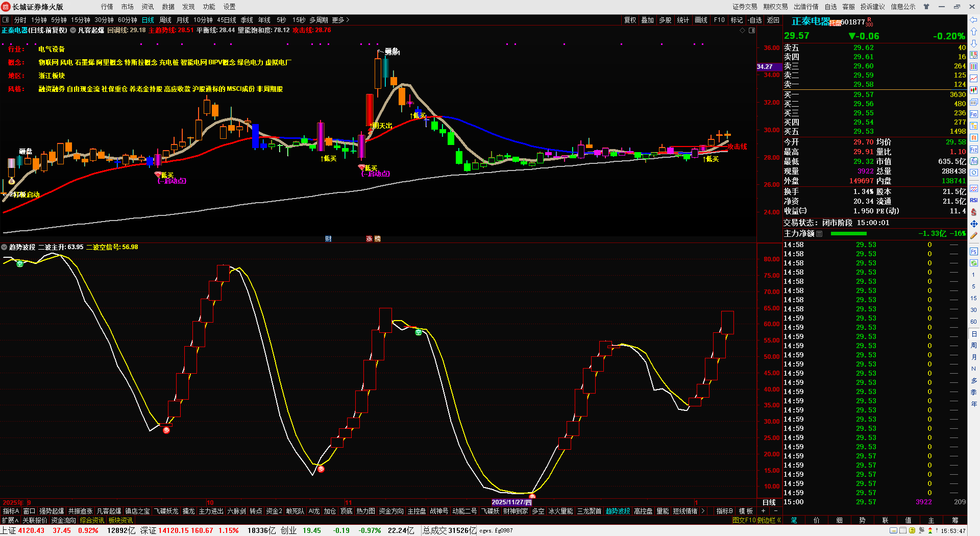Click the down arrow icon in right sidebar
The image size is (980, 536).
point(974,43)
